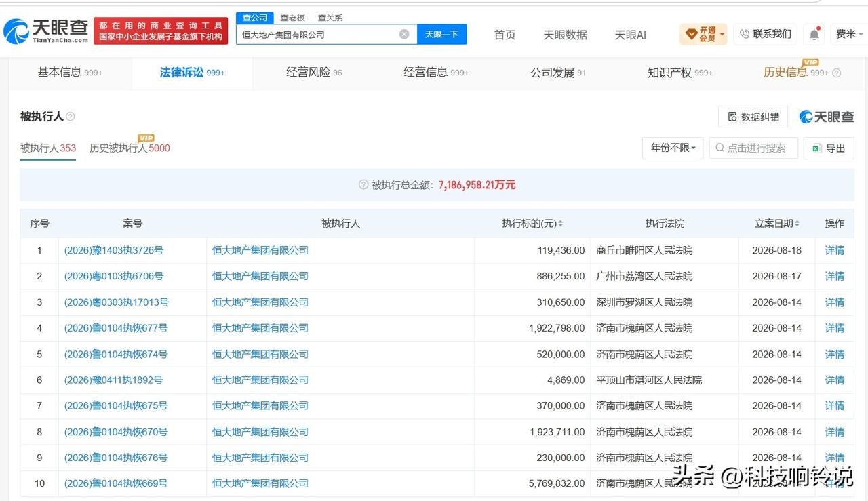
Task: Select the 历史被执行人 5000 sub-tab
Action: click(x=130, y=148)
